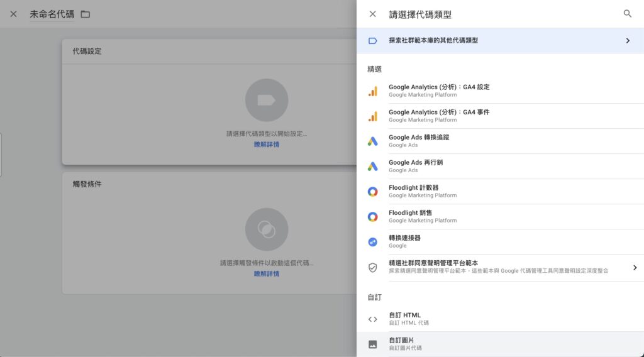Click 自訂圖片代碼 subtitle text
644x357 pixels.
(406, 348)
